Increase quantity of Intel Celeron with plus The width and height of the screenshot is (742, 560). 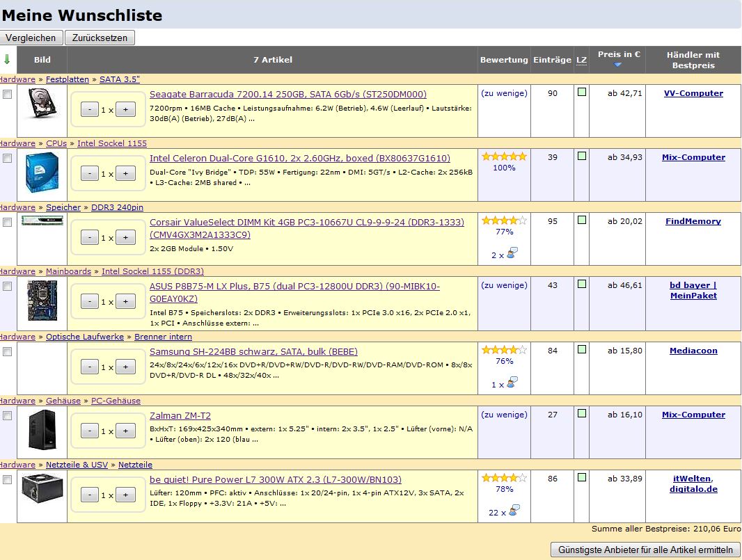coord(125,174)
